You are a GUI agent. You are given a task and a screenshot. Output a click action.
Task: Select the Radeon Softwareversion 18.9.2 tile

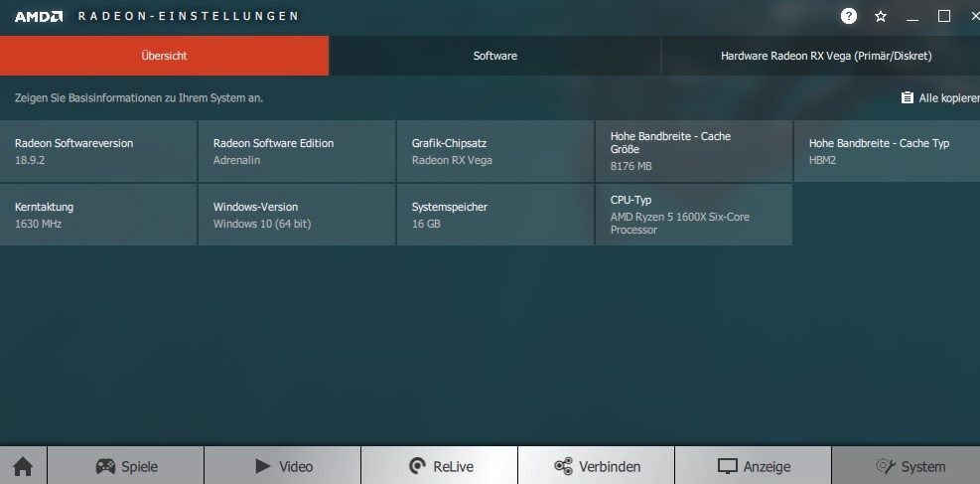(x=98, y=151)
